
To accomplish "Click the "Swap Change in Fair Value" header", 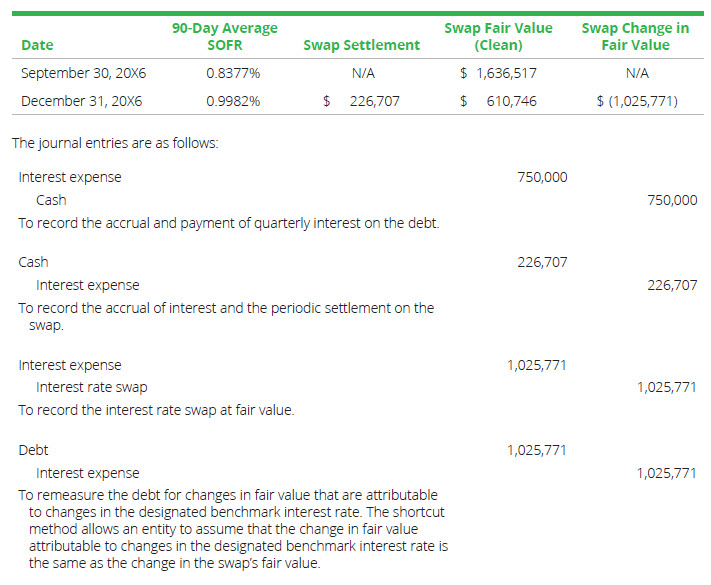I will click(x=635, y=36).
